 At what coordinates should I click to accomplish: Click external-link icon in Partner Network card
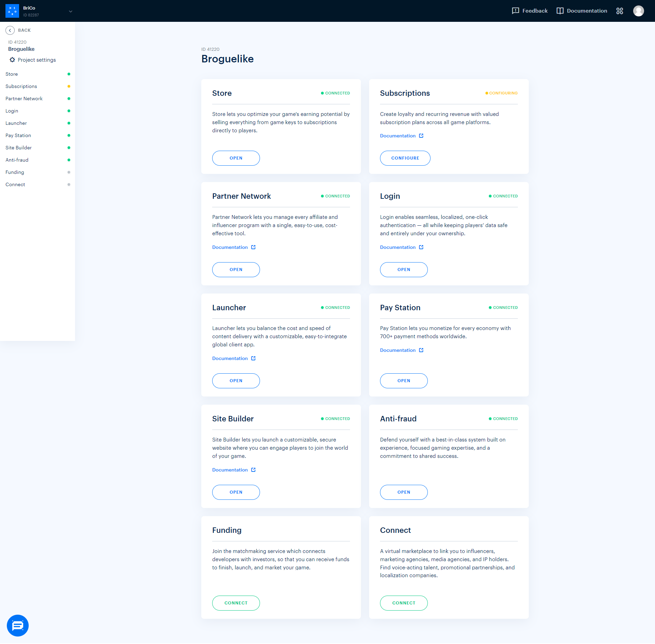(x=253, y=247)
